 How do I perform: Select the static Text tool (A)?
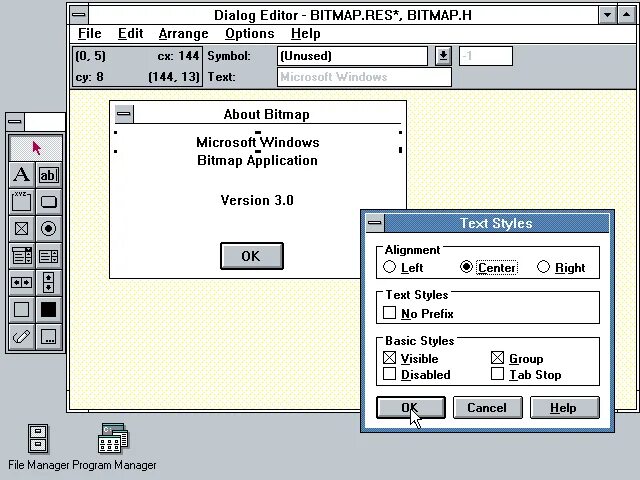pyautogui.click(x=22, y=175)
